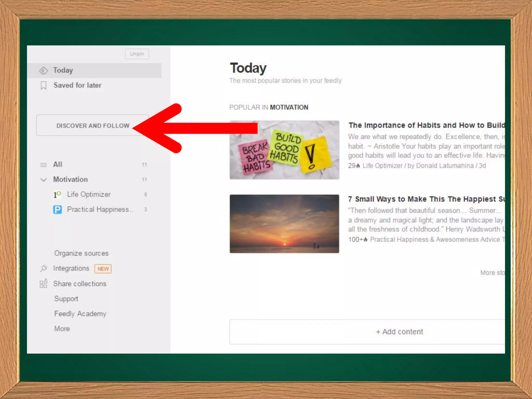Click the Life Optimizer feed favicon
This screenshot has height=399, width=532.
(57, 195)
